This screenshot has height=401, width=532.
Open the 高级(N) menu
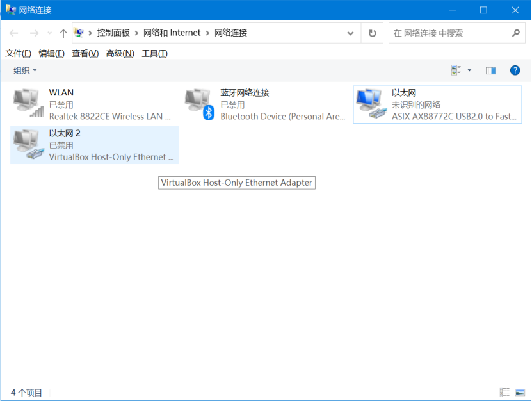[x=120, y=53]
